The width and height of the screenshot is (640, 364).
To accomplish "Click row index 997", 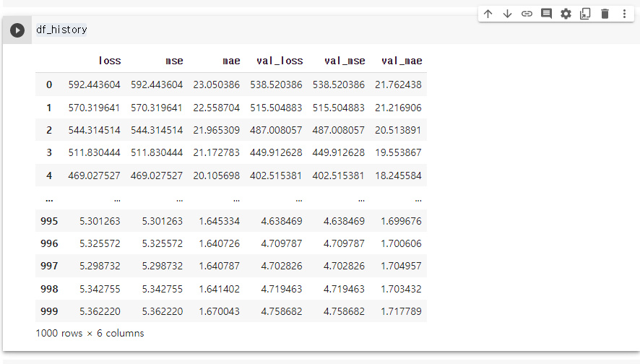I will tap(49, 266).
